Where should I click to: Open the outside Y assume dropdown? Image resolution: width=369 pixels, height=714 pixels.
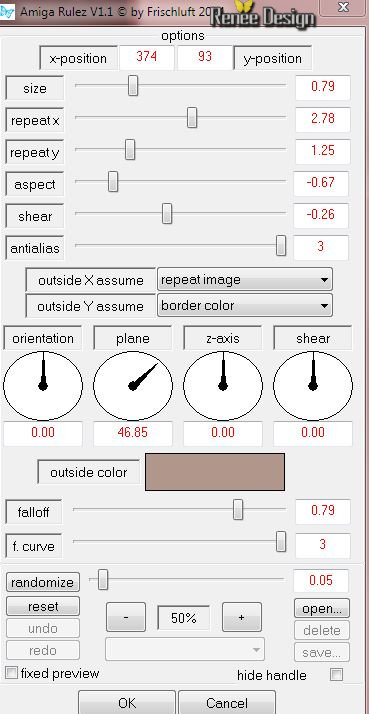pyautogui.click(x=245, y=306)
